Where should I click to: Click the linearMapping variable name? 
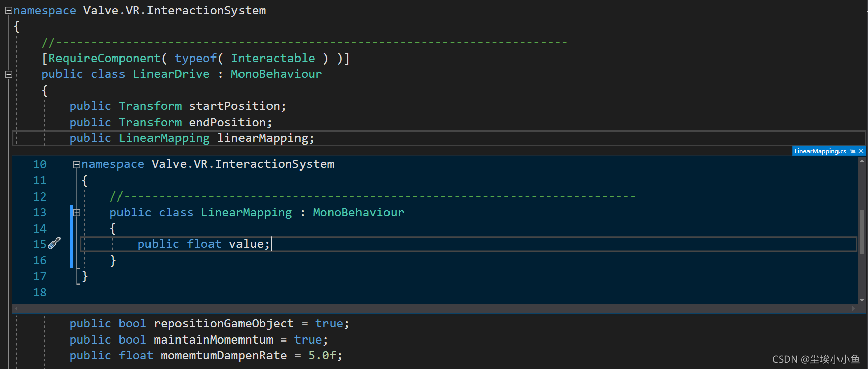pyautogui.click(x=262, y=138)
